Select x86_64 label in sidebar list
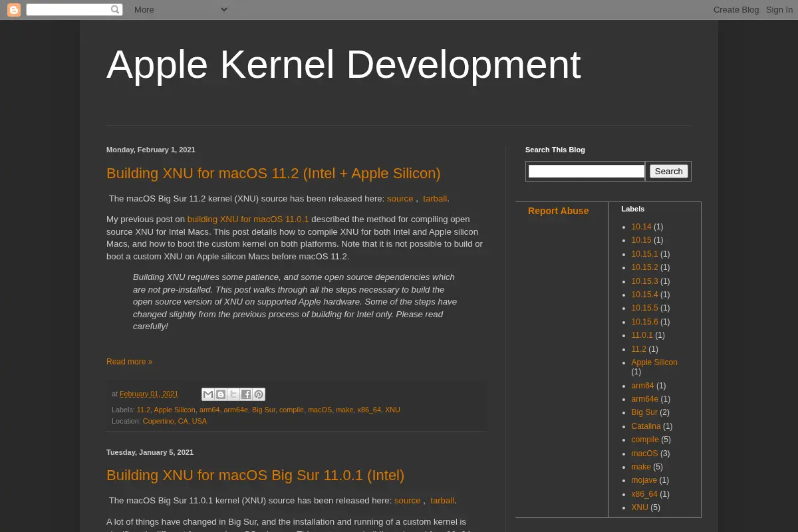This screenshot has height=532, width=798. pos(644,494)
